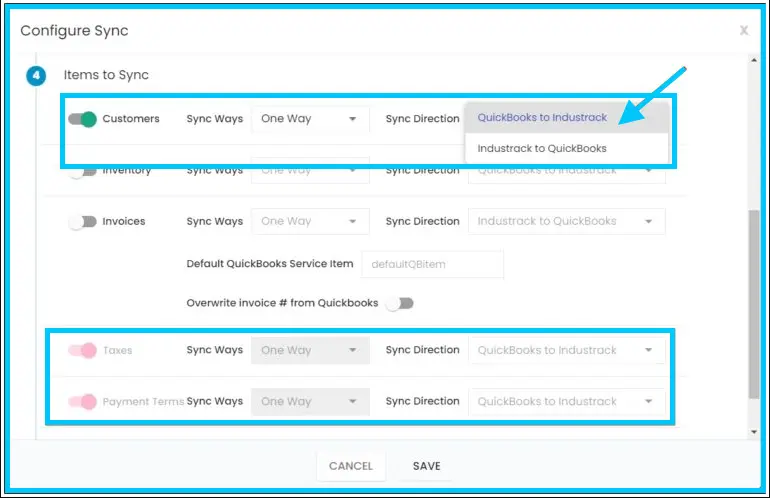The width and height of the screenshot is (770, 498).
Task: Click the SAVE button
Action: tap(426, 466)
